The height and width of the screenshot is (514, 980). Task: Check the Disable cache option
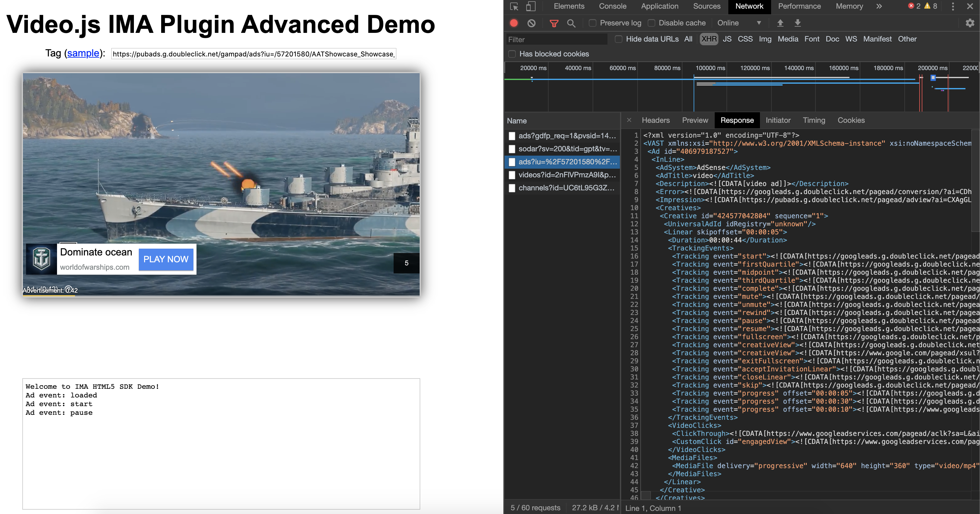coord(651,23)
